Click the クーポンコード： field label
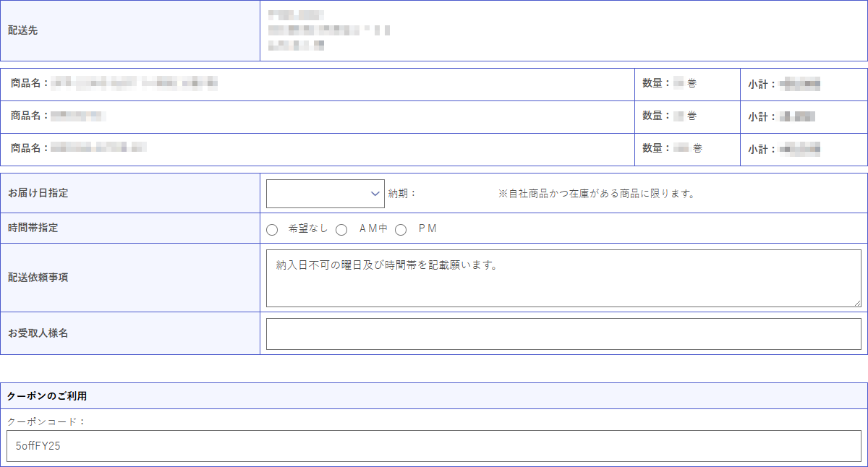The height and width of the screenshot is (467, 868). (46, 421)
